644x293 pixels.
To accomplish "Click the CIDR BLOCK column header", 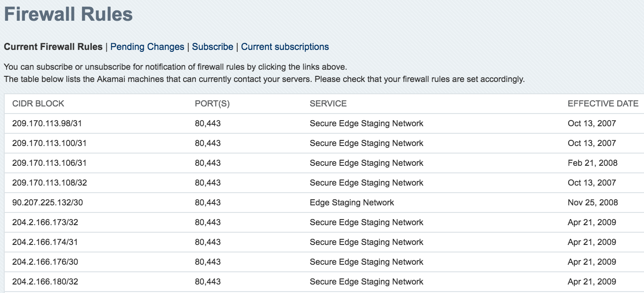I will pos(38,104).
